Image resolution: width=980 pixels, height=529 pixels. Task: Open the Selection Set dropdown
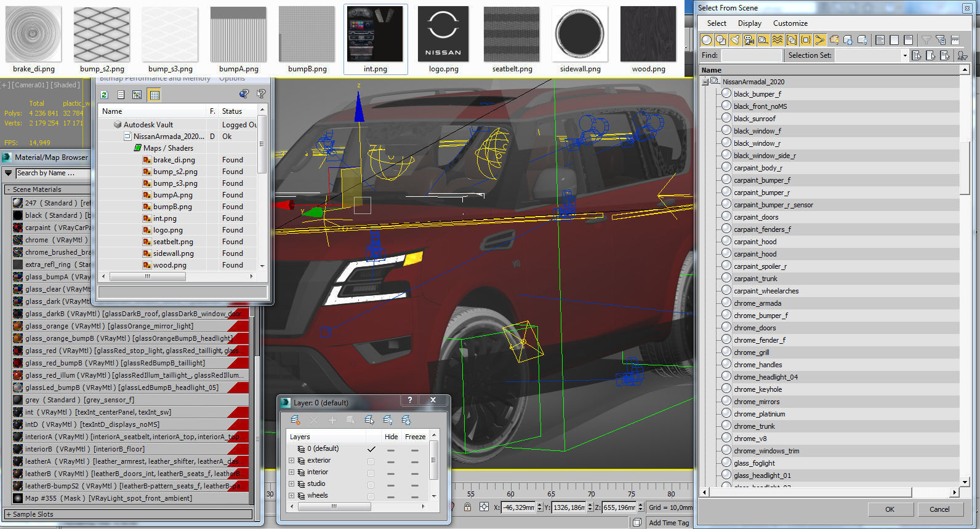pyautogui.click(x=905, y=55)
